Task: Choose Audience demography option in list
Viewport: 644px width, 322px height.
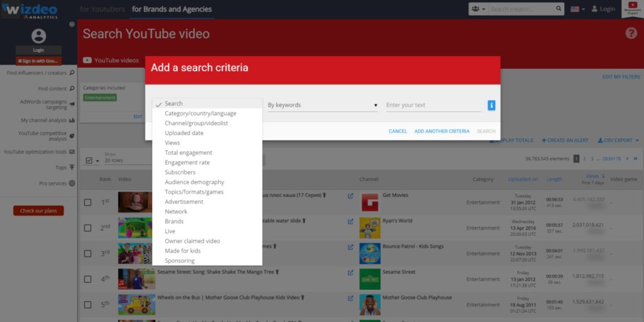Action: [194, 182]
